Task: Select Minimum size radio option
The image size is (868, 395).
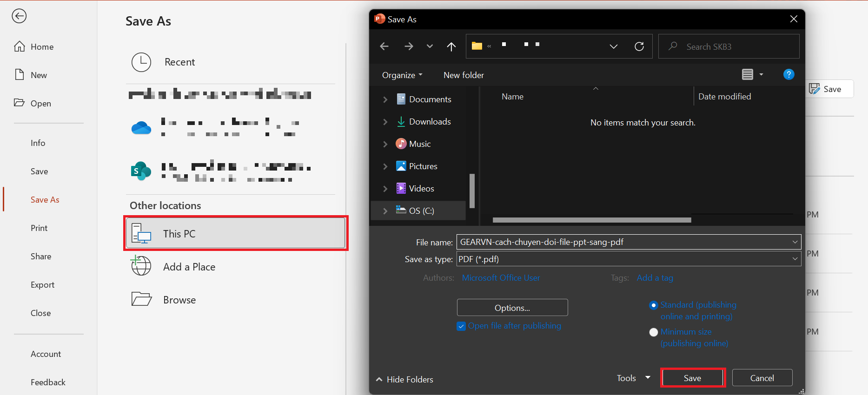Action: tap(654, 332)
